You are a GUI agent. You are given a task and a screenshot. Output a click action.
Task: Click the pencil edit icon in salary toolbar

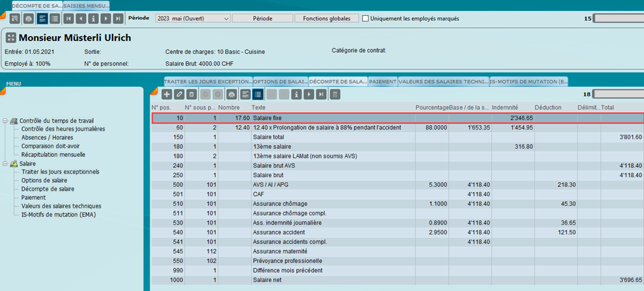click(x=179, y=94)
